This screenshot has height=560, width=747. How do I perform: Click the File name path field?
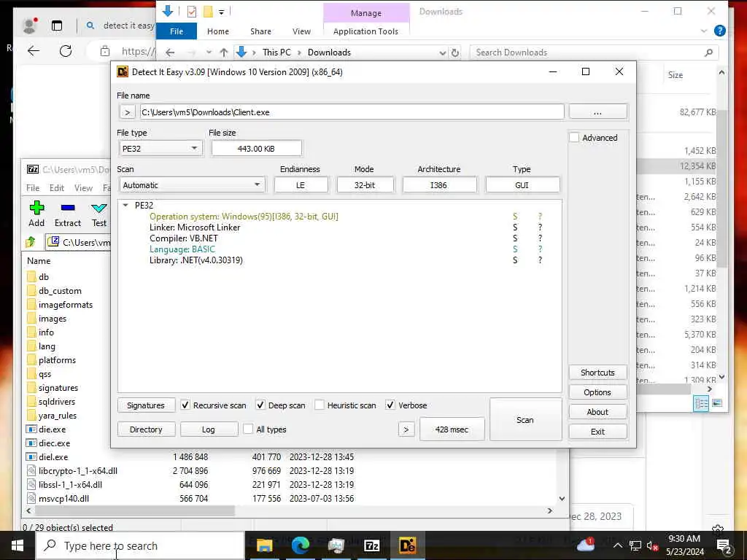click(352, 112)
